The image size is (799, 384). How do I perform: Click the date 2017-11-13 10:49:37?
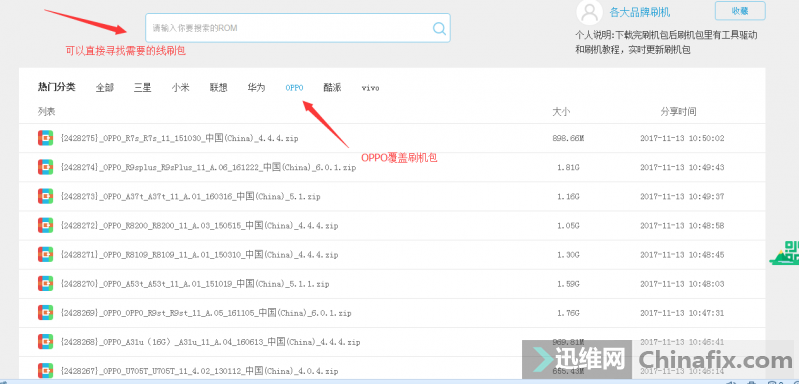click(682, 196)
